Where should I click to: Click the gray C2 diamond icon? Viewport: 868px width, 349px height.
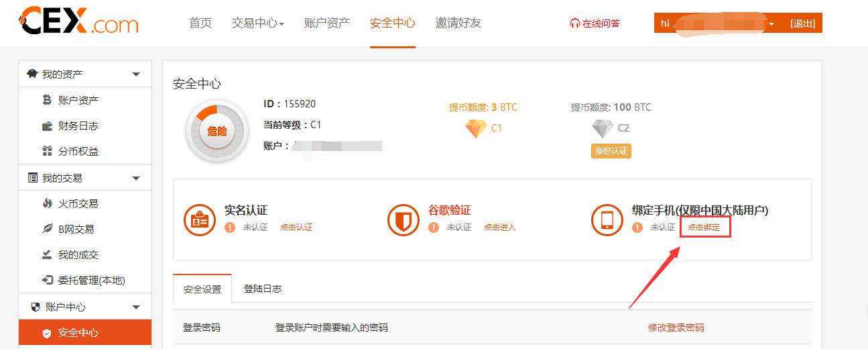click(x=602, y=128)
